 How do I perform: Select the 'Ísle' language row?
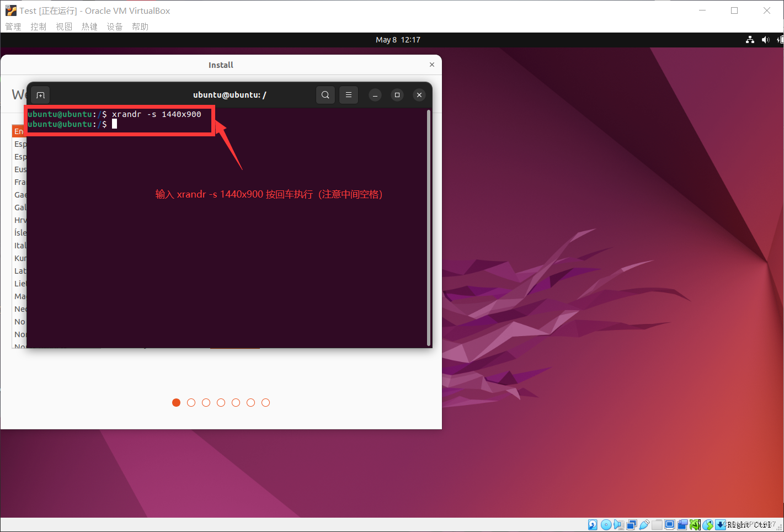pyautogui.click(x=19, y=233)
